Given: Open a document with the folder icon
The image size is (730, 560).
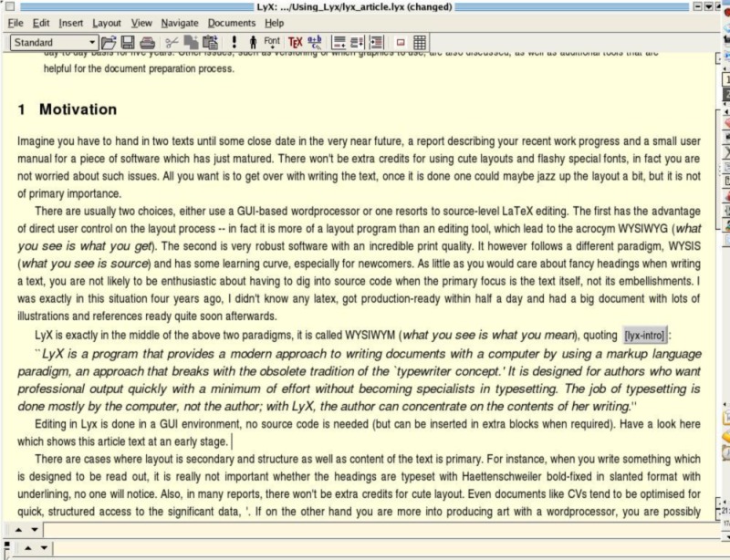Looking at the screenshot, I should (x=109, y=42).
